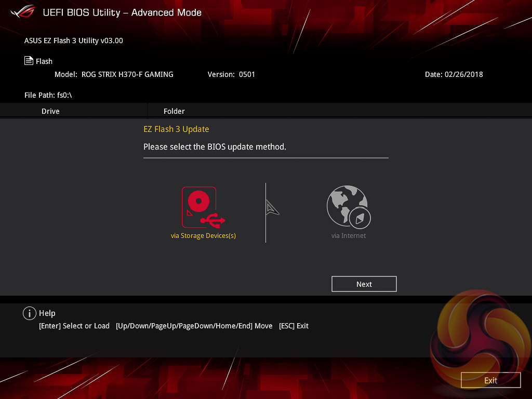532x399 pixels.
Task: Click the 'ROG STRIX H370-F GAMING' model text
Action: 127,74
